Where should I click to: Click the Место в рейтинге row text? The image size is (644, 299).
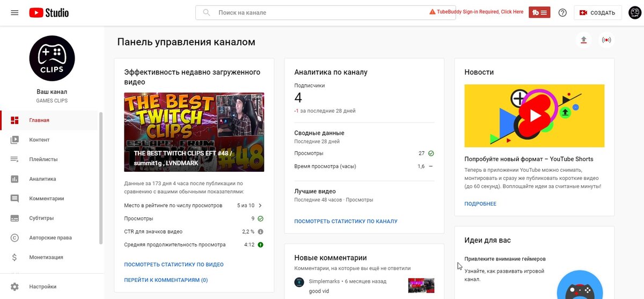pyautogui.click(x=173, y=205)
